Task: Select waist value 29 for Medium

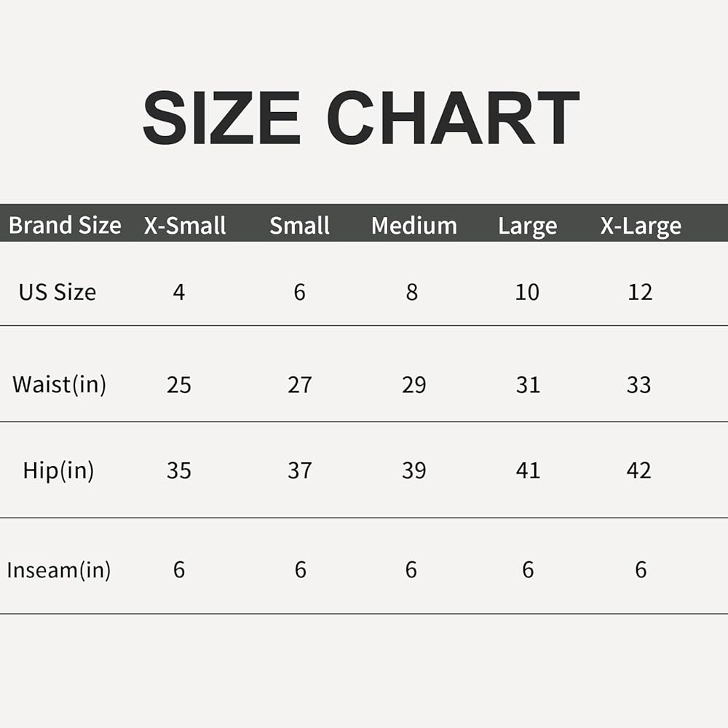Action: click(x=414, y=385)
